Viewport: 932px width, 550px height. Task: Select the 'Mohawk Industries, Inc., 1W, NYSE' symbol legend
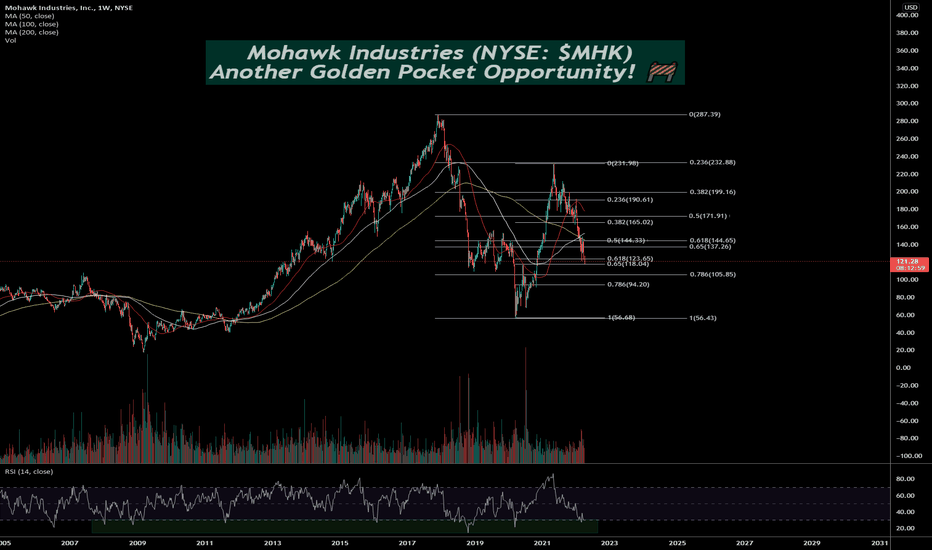click(x=69, y=8)
